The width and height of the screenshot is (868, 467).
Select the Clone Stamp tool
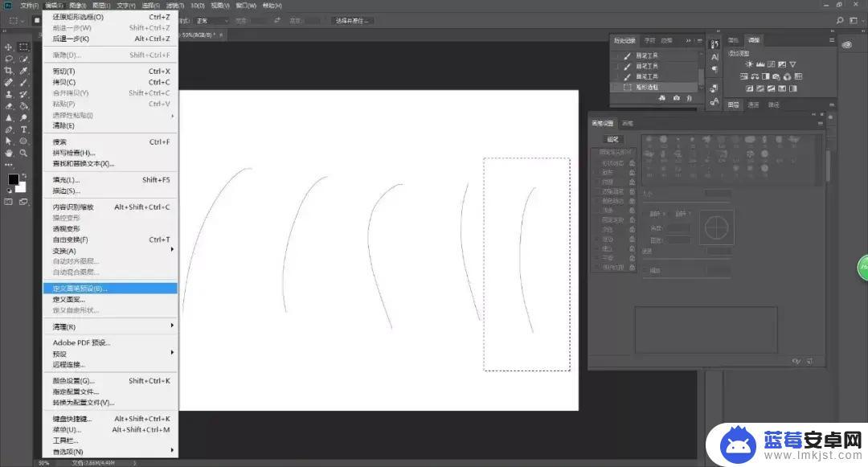(9, 95)
